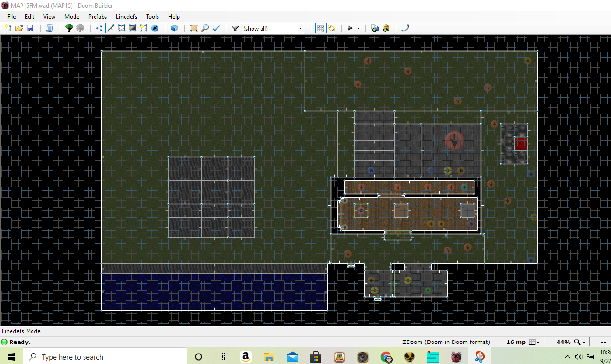Click the Linedefs Mode status label

tap(21, 331)
